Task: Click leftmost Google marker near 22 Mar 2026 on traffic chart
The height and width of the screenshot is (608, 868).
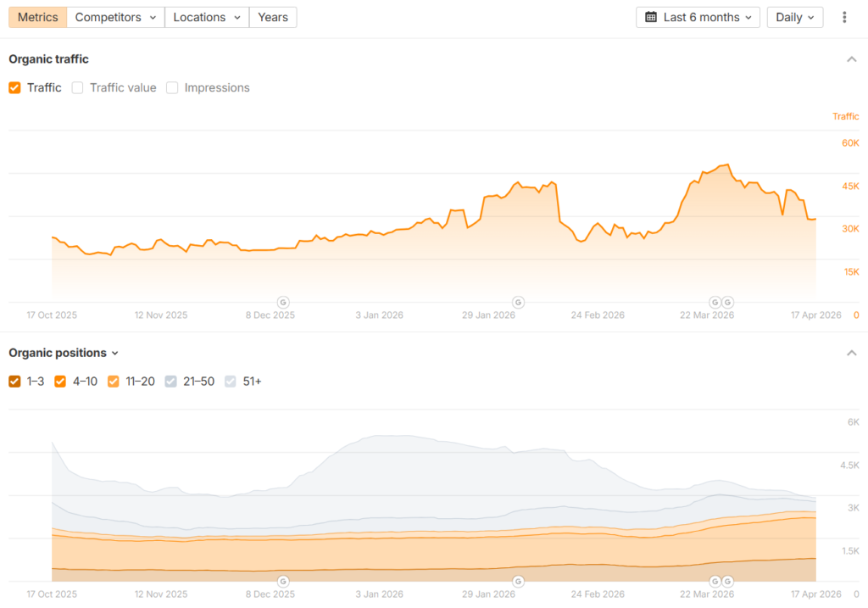Action: (x=715, y=302)
